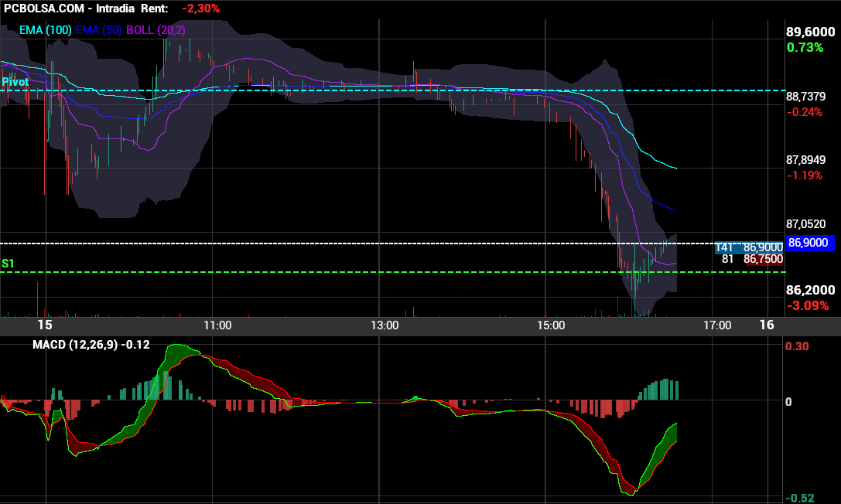Click the 88,7379 price axis value
This screenshot has width=841, height=504.
click(x=805, y=97)
